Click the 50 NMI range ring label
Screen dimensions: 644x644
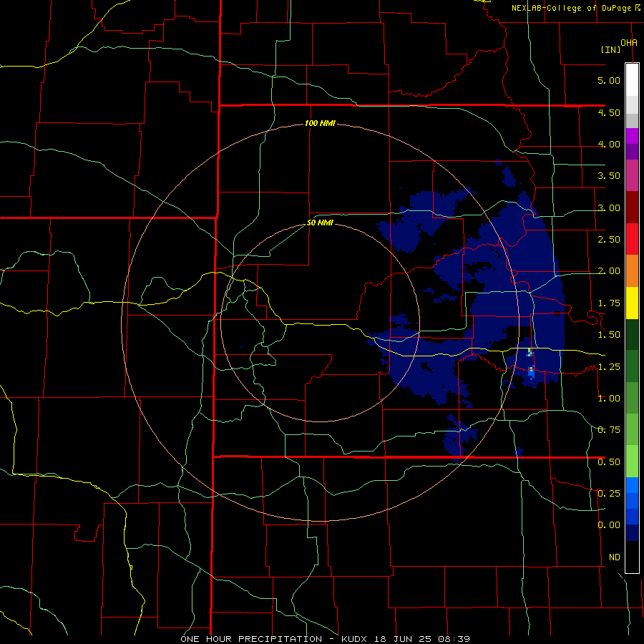(320, 223)
